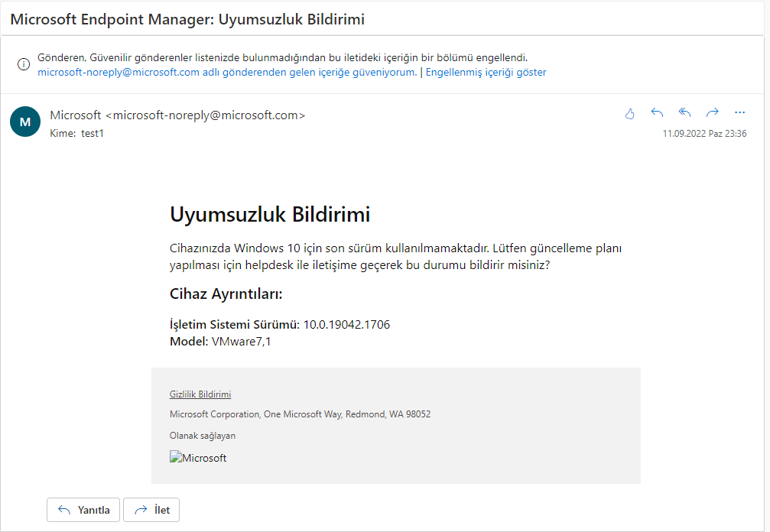Click OS version value '10.0.19042.1706'

[346, 324]
